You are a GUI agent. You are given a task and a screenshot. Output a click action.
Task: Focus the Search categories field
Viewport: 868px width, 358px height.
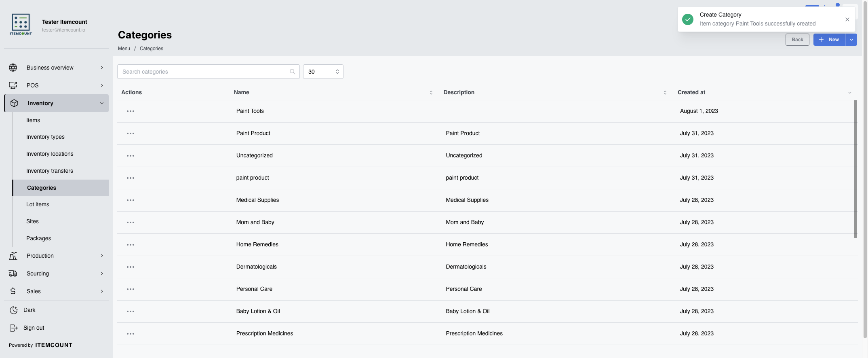[209, 72]
